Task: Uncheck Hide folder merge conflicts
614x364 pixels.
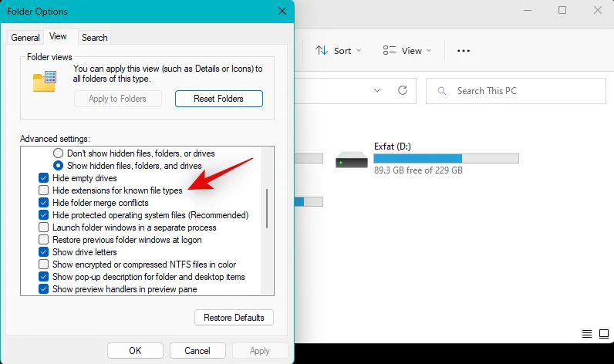Action: pos(43,203)
